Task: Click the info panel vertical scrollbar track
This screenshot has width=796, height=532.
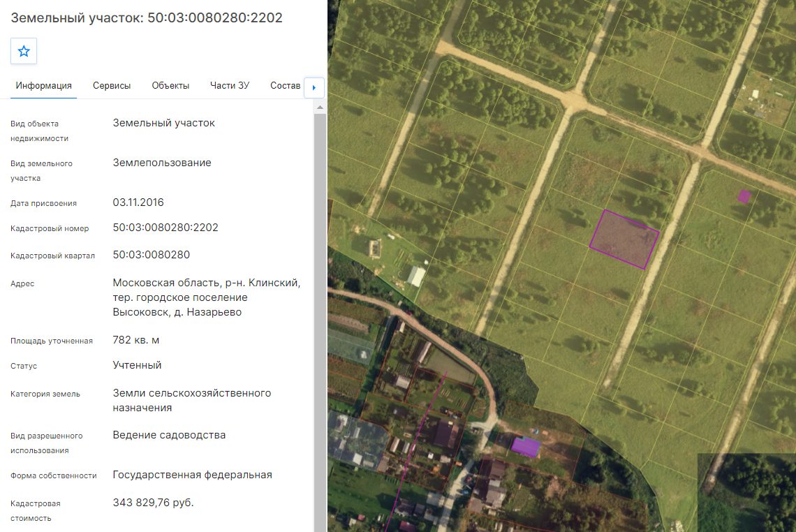Action: click(x=320, y=323)
